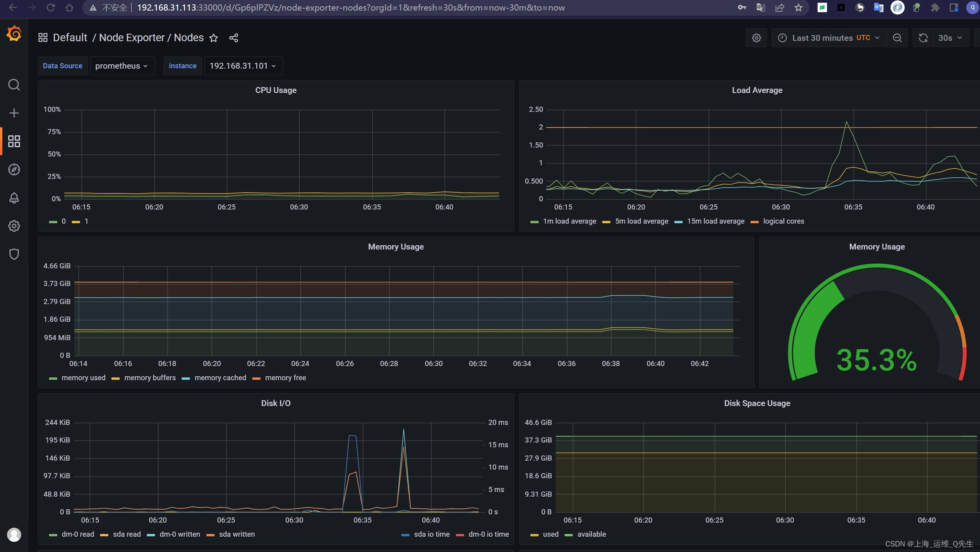Share the dashboard via share icon
The height and width of the screenshot is (552, 980).
tap(234, 38)
